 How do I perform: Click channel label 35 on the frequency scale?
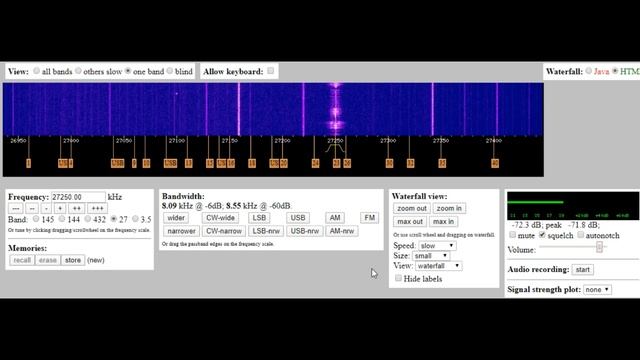(x=442, y=164)
